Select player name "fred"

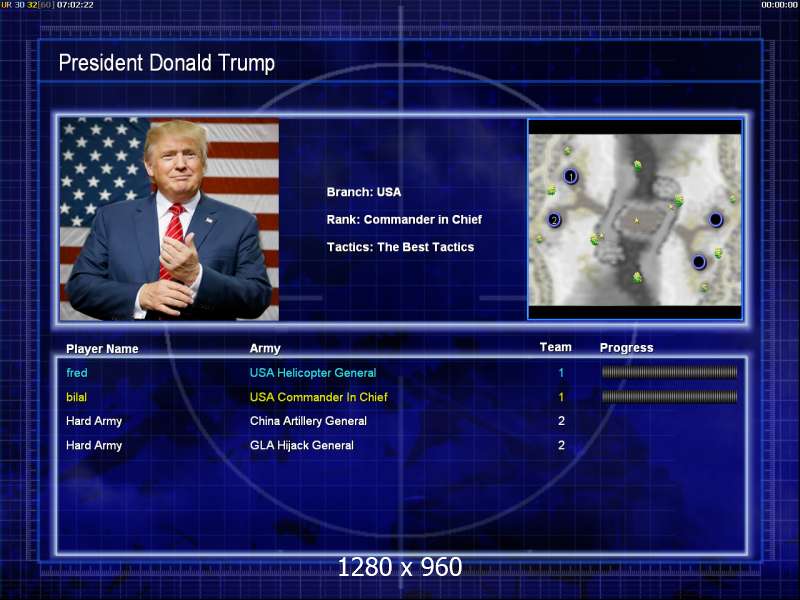pos(77,372)
